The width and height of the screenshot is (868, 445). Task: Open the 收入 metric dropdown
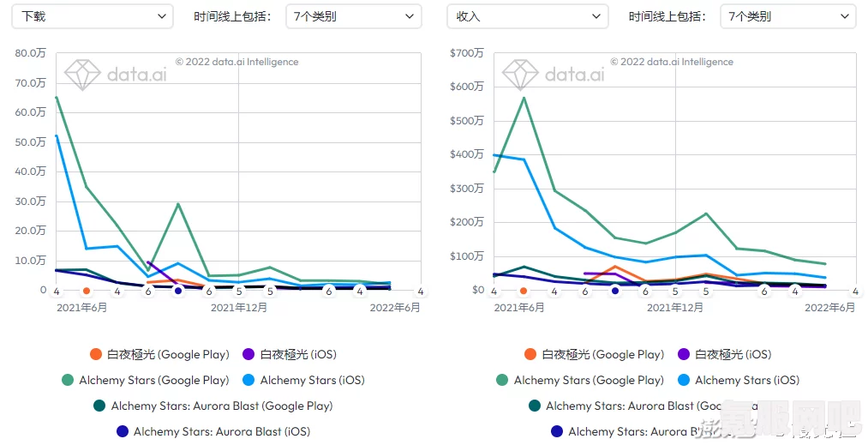point(527,16)
